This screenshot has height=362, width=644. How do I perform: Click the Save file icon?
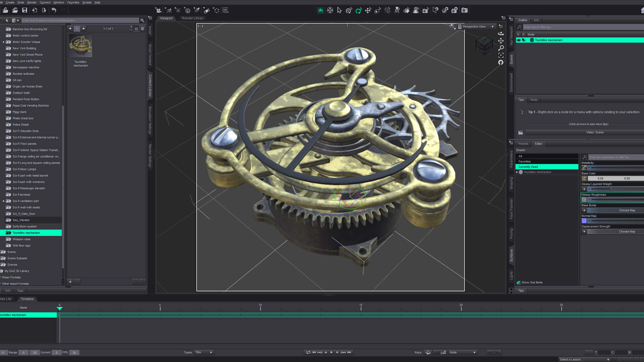(x=25, y=10)
